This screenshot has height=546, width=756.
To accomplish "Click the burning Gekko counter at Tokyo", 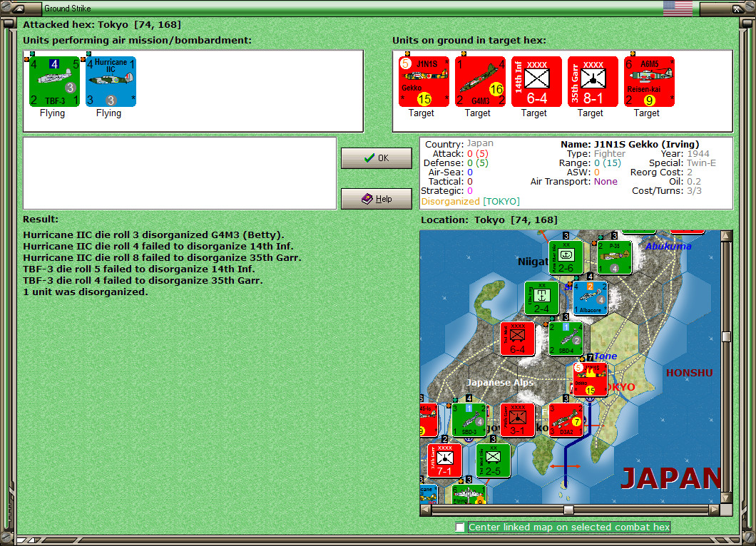I will tap(591, 379).
